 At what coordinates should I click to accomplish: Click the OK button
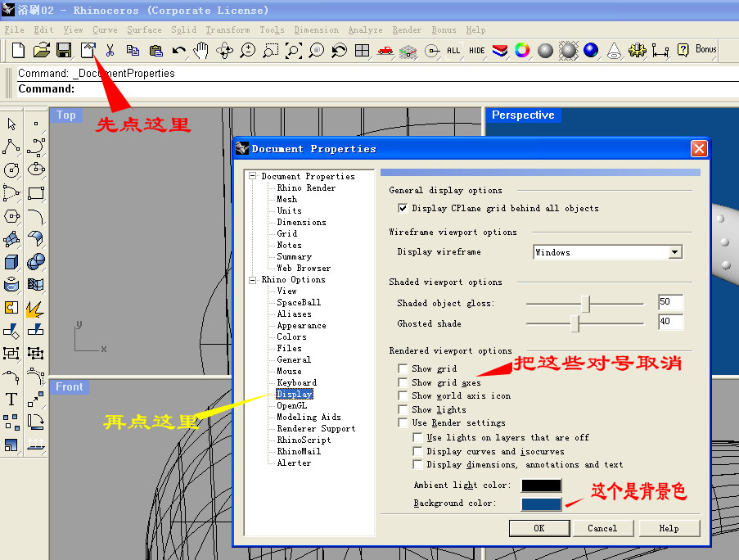tap(538, 528)
